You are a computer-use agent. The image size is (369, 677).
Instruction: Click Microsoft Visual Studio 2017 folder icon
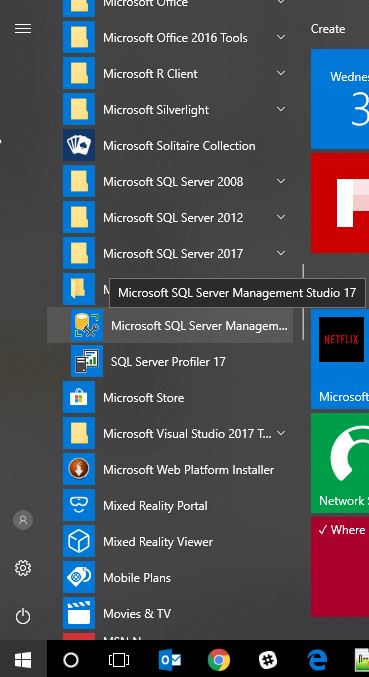79,433
